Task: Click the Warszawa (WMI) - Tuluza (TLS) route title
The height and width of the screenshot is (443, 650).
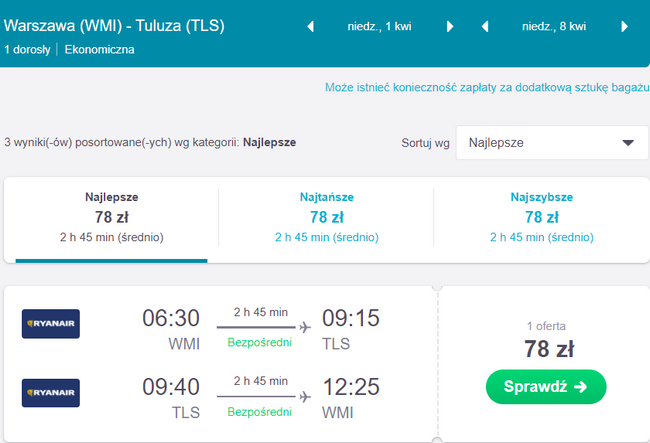Action: point(114,26)
